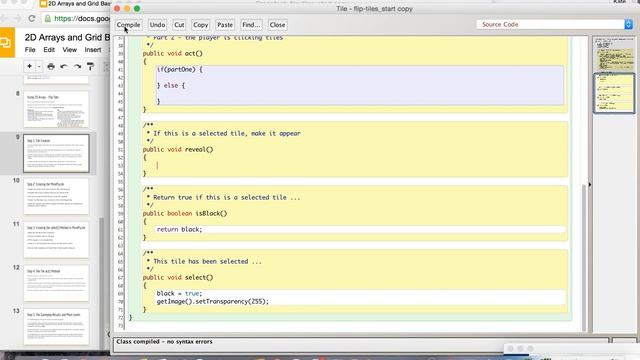Screen dimensions: 640x360
Task: Click the 'getImage().setTransparency(255);' line
Action: pos(213,302)
